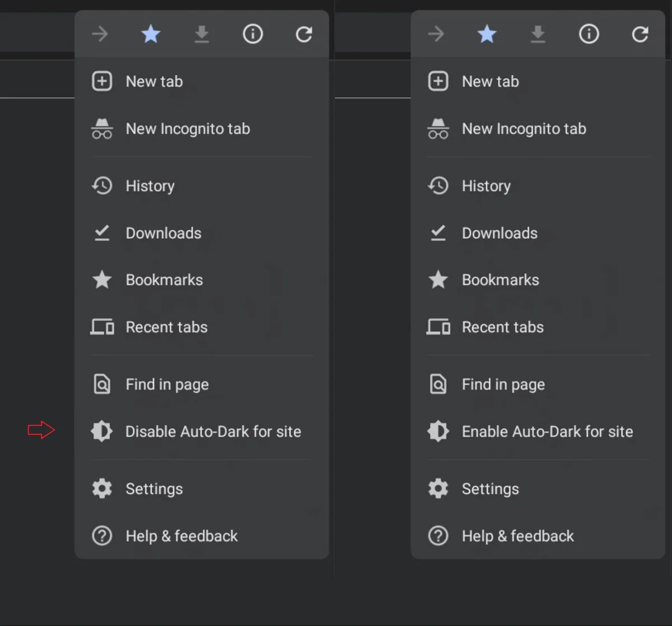Open page info icon in right menu
Viewport: 672px width, 626px height.
pos(589,34)
